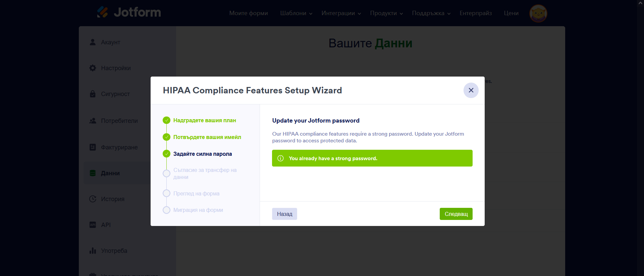This screenshot has height=276, width=644.
Task: Click the checkmark beside Задайте силна парола
Action: point(166,154)
